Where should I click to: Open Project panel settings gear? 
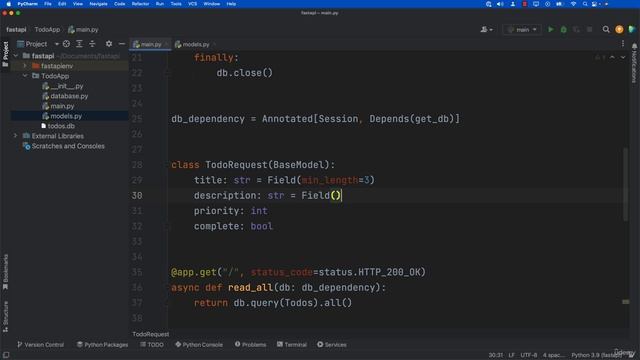(109, 44)
